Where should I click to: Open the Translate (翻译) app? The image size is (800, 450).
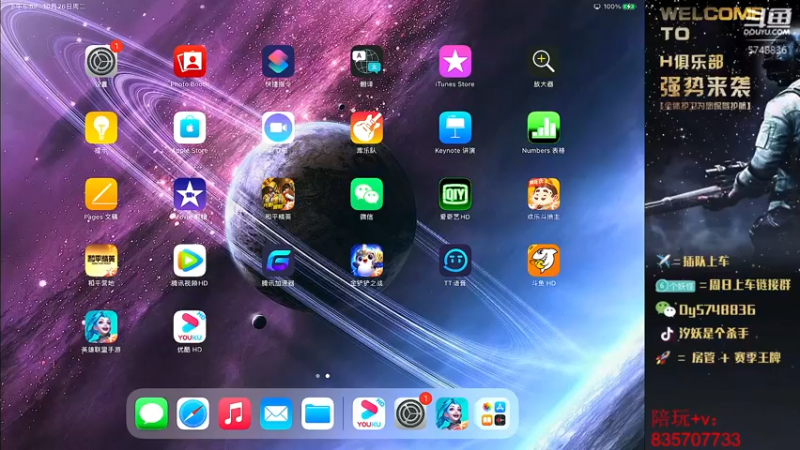click(x=366, y=62)
